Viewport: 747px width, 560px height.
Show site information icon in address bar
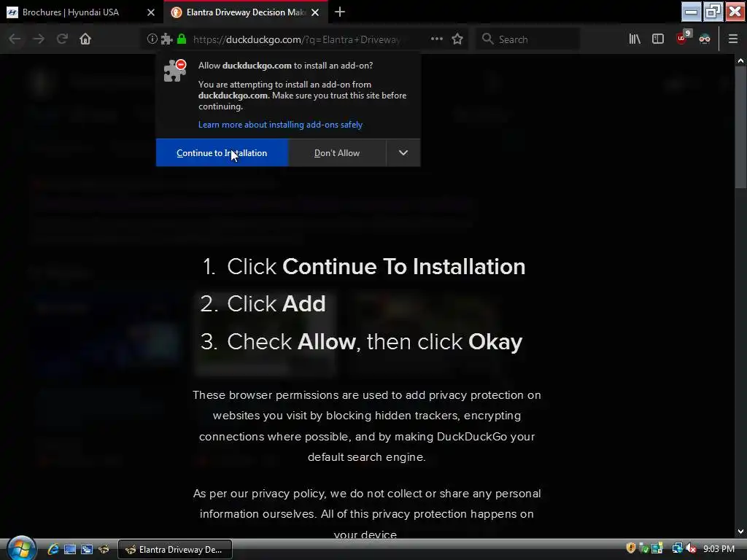coord(152,39)
